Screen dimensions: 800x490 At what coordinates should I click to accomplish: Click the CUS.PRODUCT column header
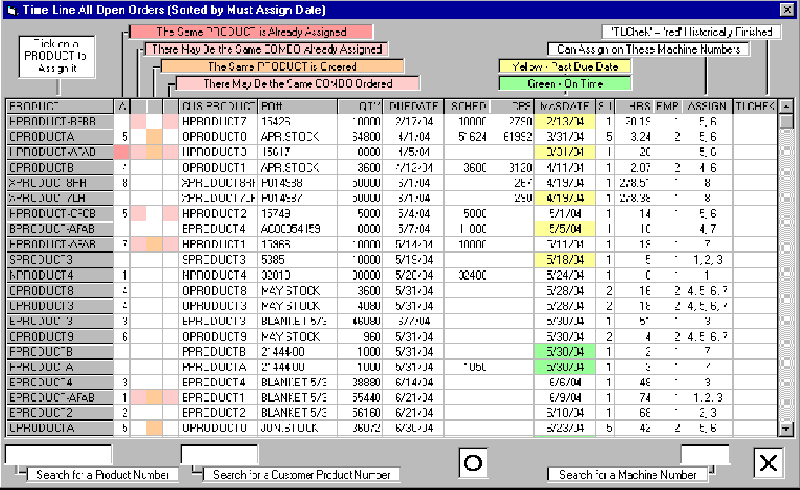tap(218, 106)
